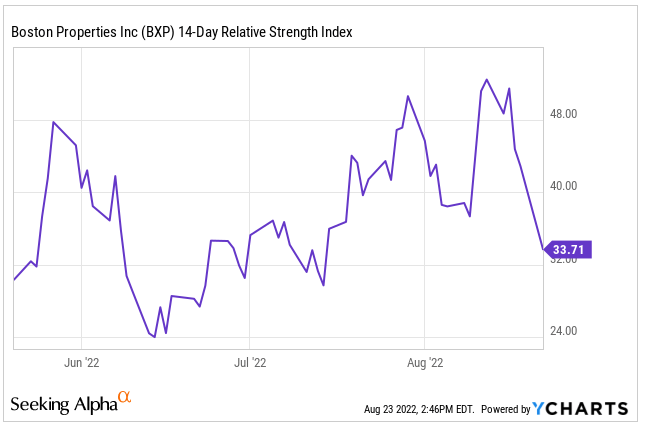Click the highest peak of the RSI line
This screenshot has width=645, height=427.
pyautogui.click(x=486, y=79)
